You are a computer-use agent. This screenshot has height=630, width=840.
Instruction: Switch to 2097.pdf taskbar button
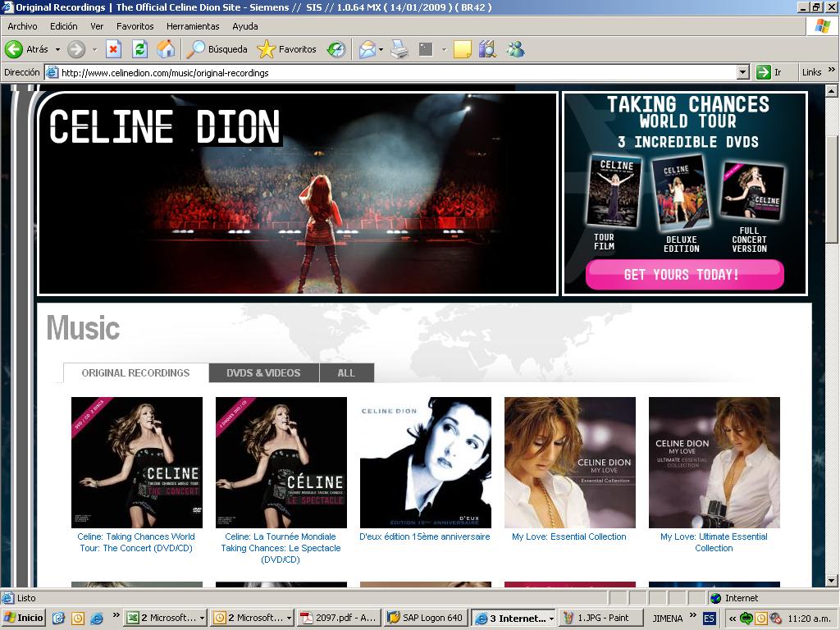click(x=339, y=618)
